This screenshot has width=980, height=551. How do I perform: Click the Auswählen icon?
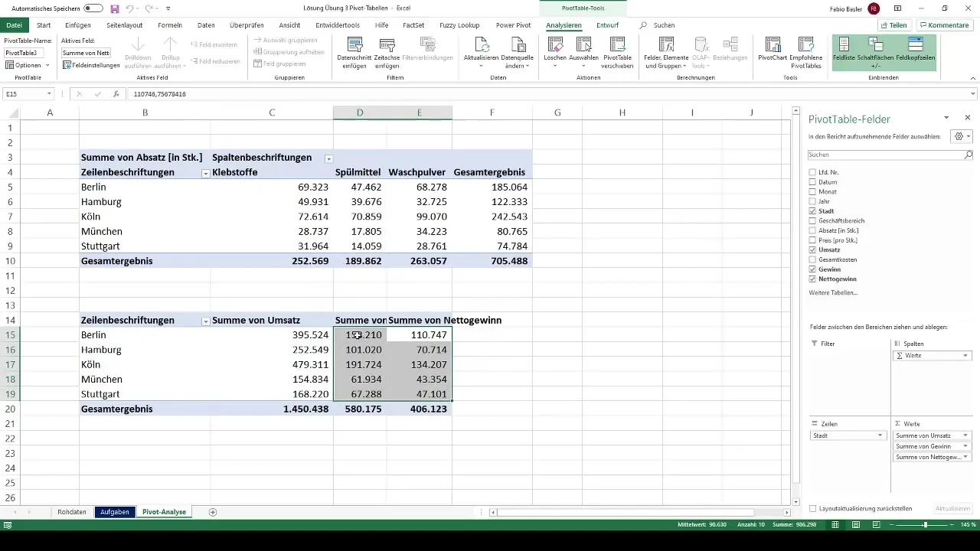pyautogui.click(x=583, y=45)
